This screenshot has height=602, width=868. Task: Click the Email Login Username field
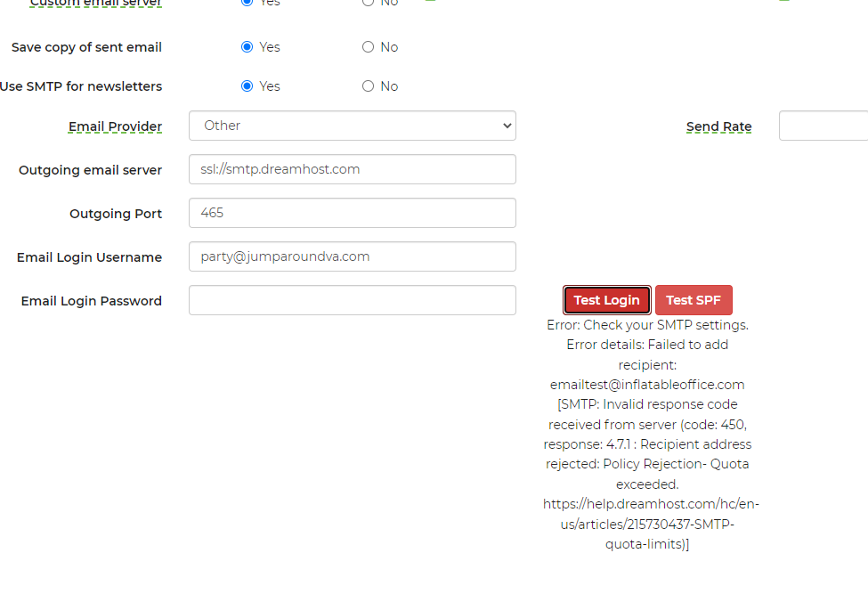coord(352,256)
